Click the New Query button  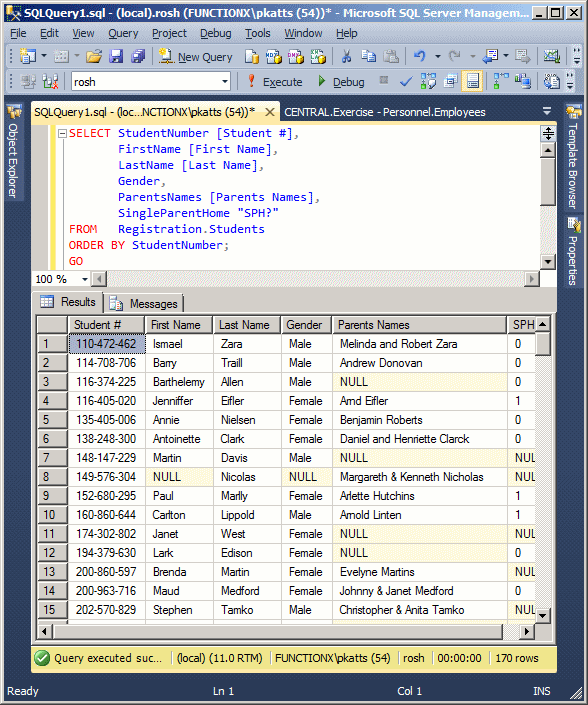point(196,57)
